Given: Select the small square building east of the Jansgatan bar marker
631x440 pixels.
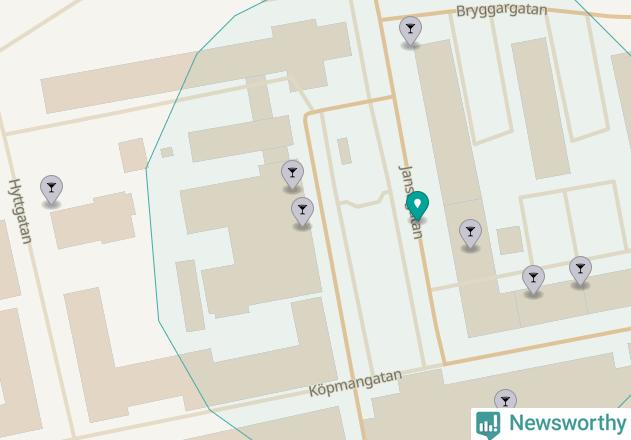Looking at the screenshot, I should (x=509, y=240).
